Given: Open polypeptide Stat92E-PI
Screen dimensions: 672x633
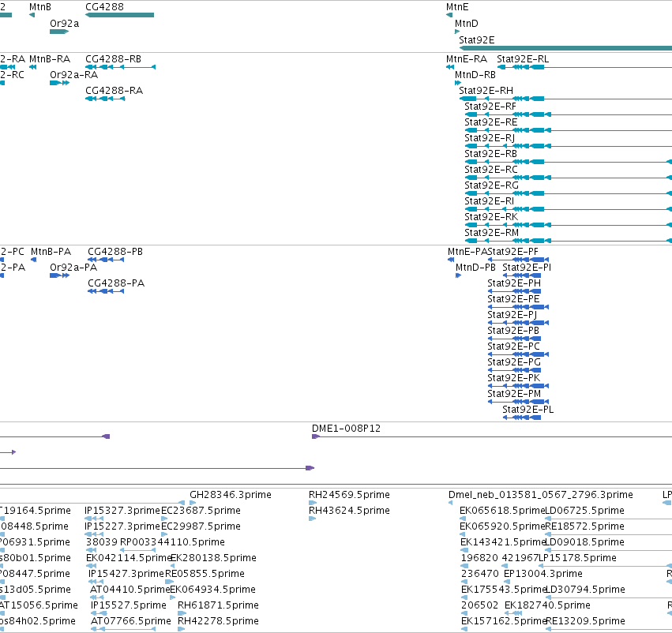Looking at the screenshot, I should [527, 268].
